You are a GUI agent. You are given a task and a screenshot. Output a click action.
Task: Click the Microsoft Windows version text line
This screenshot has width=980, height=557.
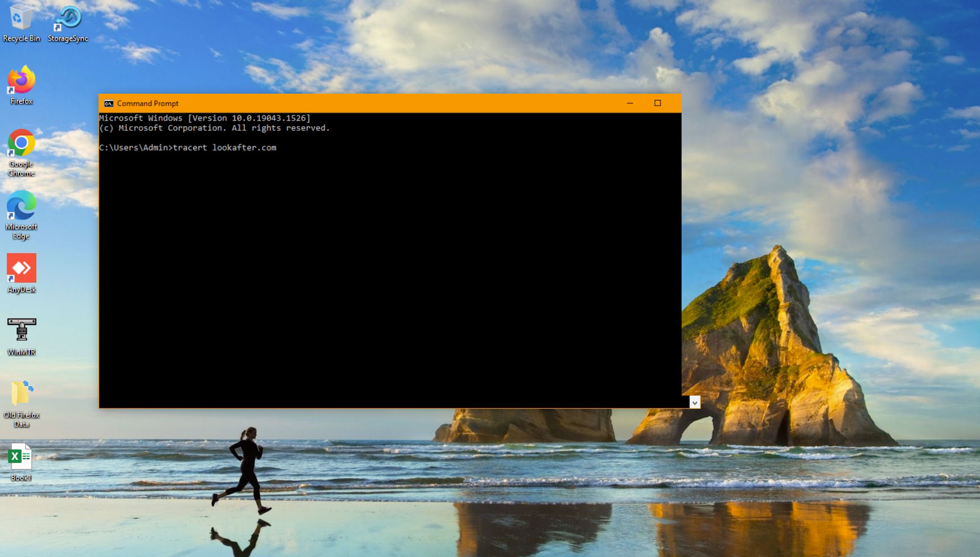click(205, 118)
